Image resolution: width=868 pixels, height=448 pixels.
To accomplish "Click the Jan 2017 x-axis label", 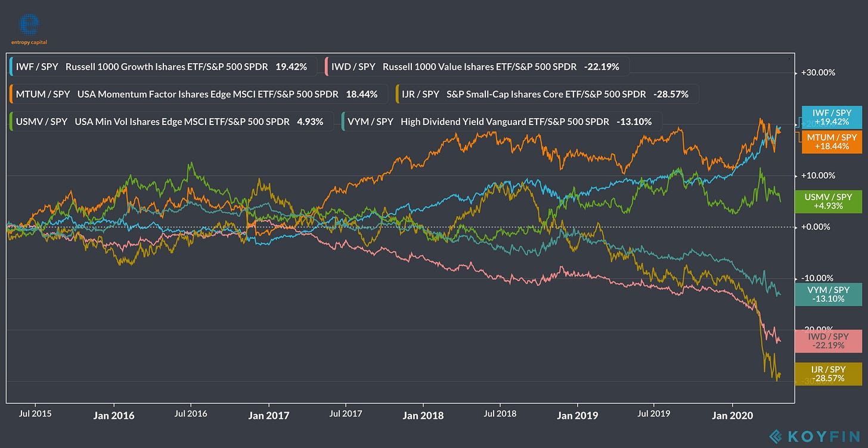I will click(x=268, y=415).
